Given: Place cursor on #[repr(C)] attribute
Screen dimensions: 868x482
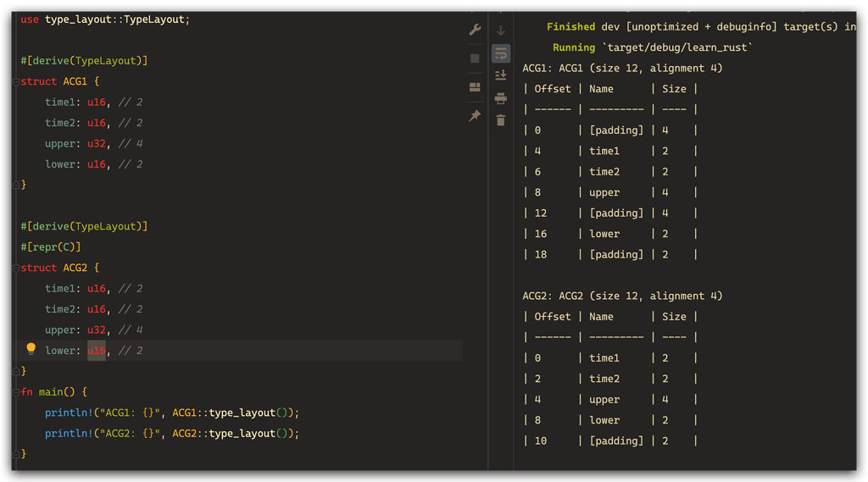Looking at the screenshot, I should [51, 247].
